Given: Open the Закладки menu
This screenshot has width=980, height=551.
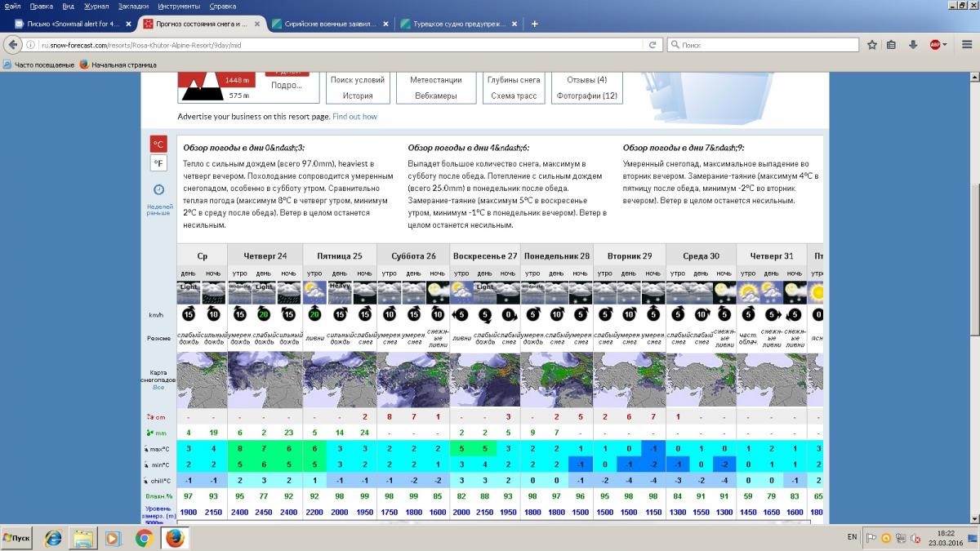Looking at the screenshot, I should 134,6.
